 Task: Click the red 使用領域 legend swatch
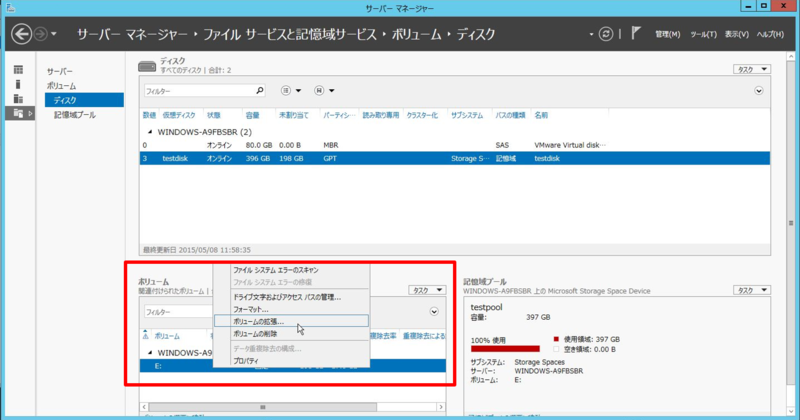point(556,339)
